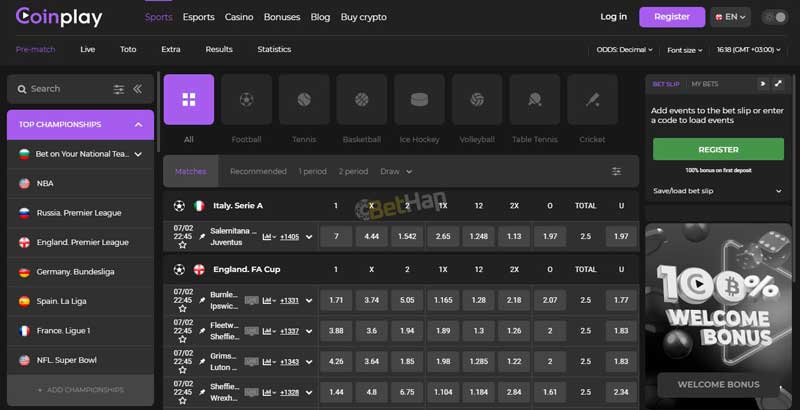Expand Save/load bet slip
800x410 pixels.
(717, 191)
